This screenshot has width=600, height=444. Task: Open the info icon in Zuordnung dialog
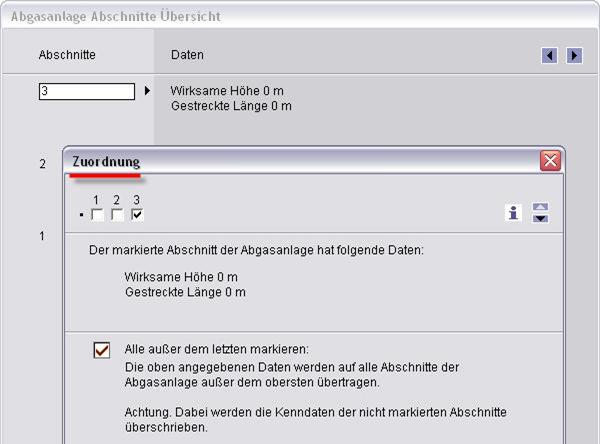click(513, 212)
